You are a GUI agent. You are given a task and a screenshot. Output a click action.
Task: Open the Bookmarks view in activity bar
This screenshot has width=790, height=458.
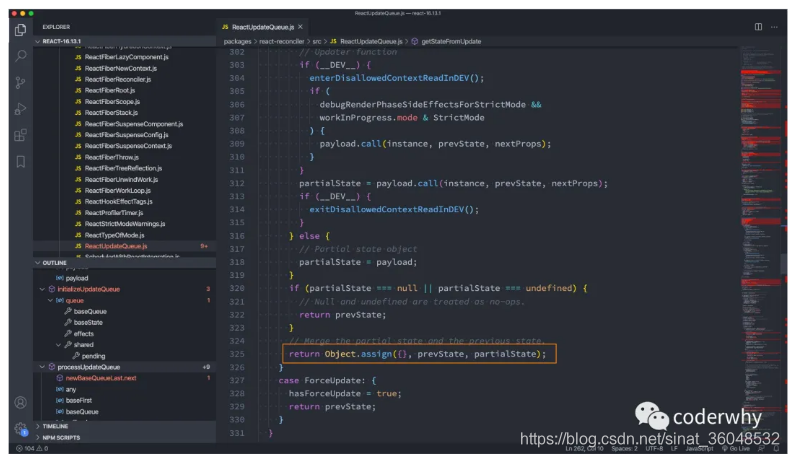(x=21, y=162)
